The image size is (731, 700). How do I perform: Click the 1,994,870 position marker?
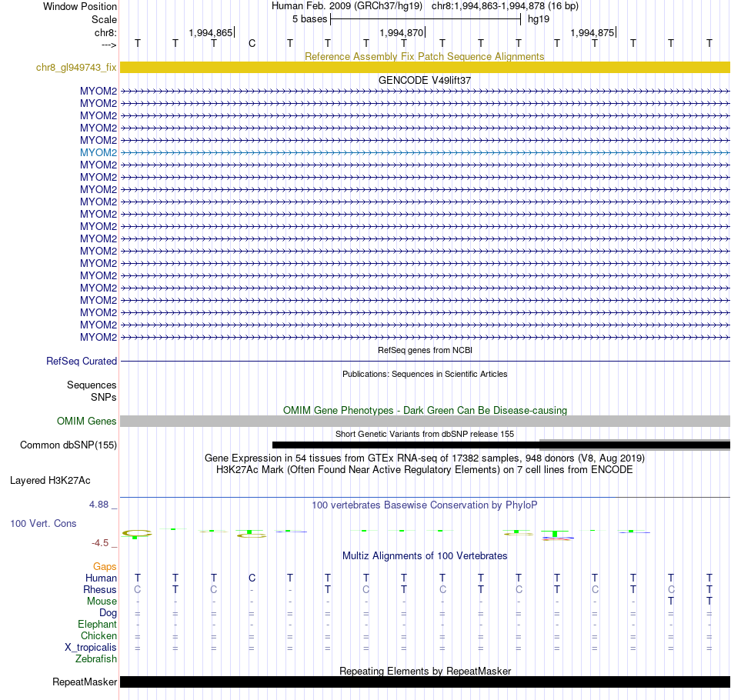pyautogui.click(x=402, y=32)
